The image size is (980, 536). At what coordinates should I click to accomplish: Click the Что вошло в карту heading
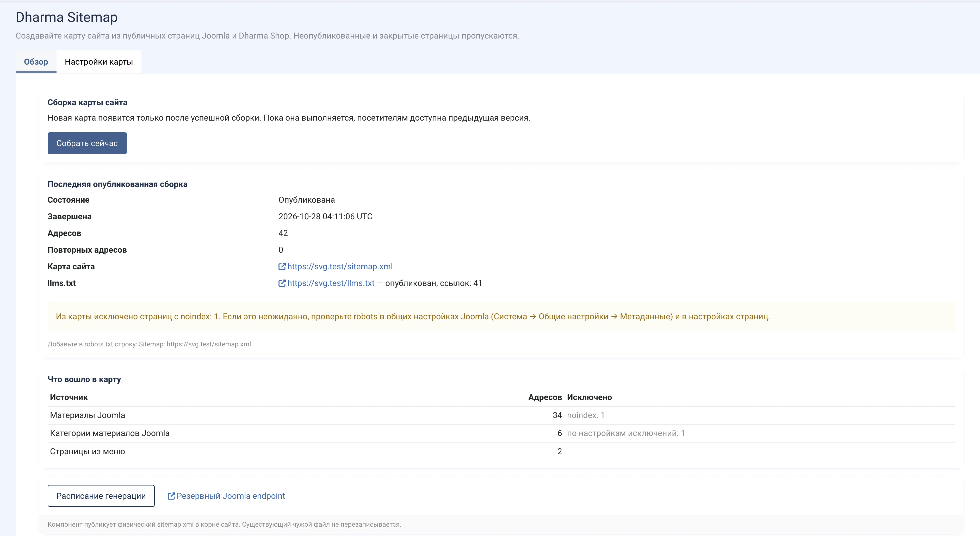click(x=84, y=379)
